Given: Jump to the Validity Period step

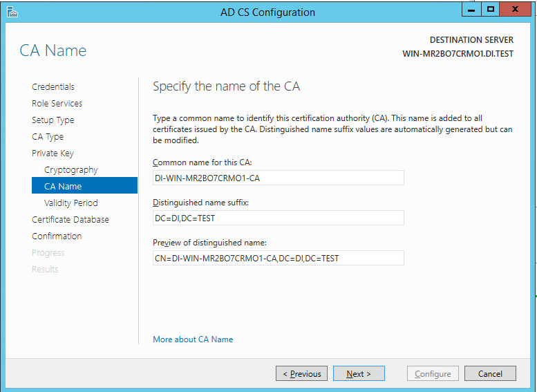Looking at the screenshot, I should (x=71, y=203).
